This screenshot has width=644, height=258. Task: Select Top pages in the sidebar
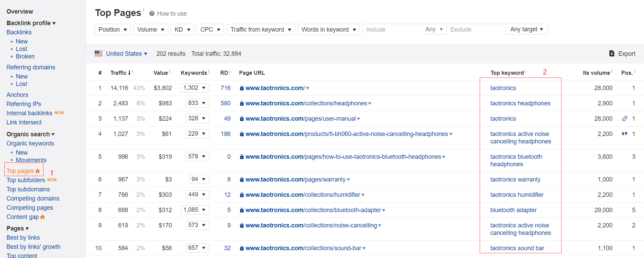coord(20,171)
